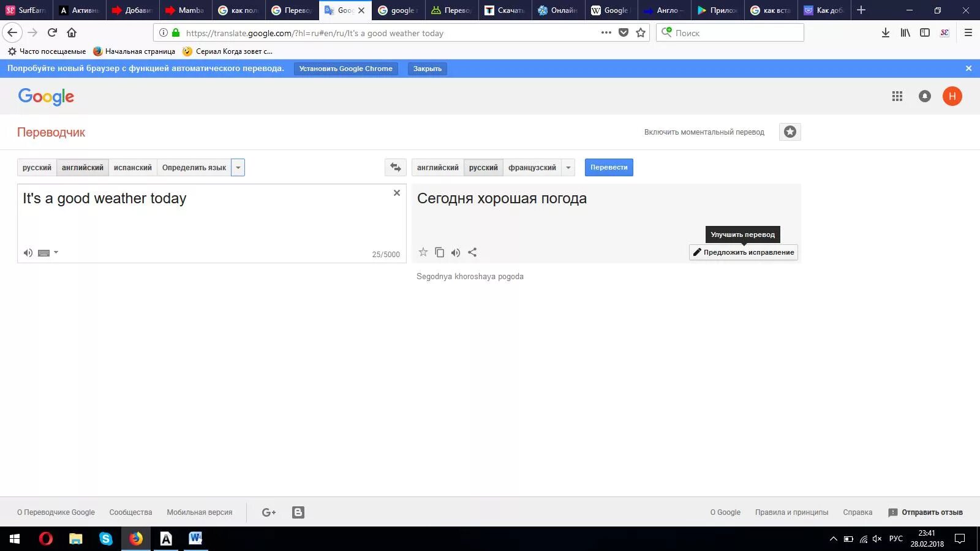Image resolution: width=980 pixels, height=551 pixels.
Task: Open Правила и принципы footer link
Action: (792, 512)
